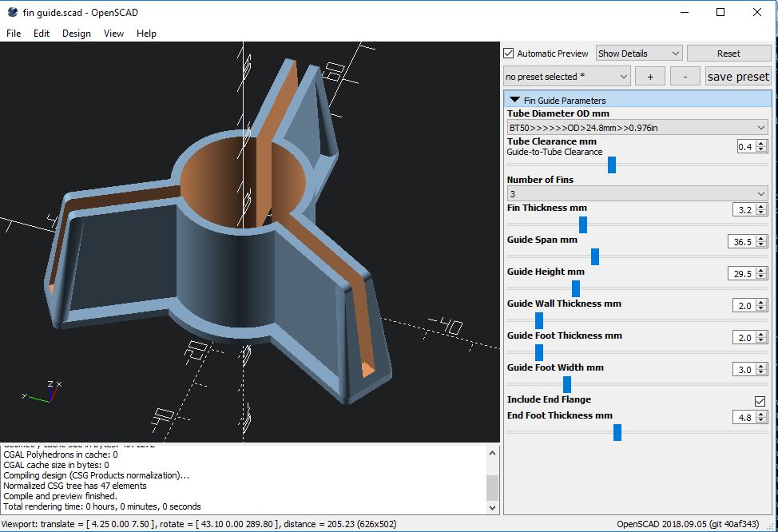Click the OpenSCAD 2018.09.05 version text
Screen dimensions: 778x532
[688, 524]
